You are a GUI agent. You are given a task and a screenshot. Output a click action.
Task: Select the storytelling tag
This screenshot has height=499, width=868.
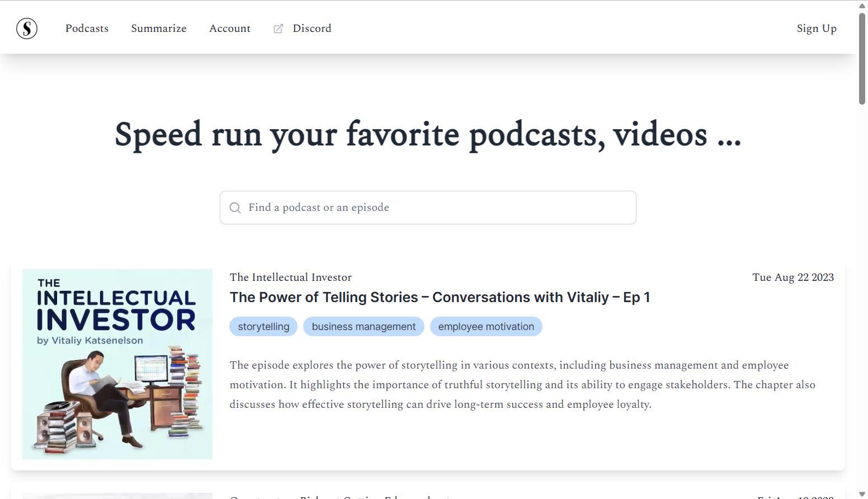(x=263, y=326)
